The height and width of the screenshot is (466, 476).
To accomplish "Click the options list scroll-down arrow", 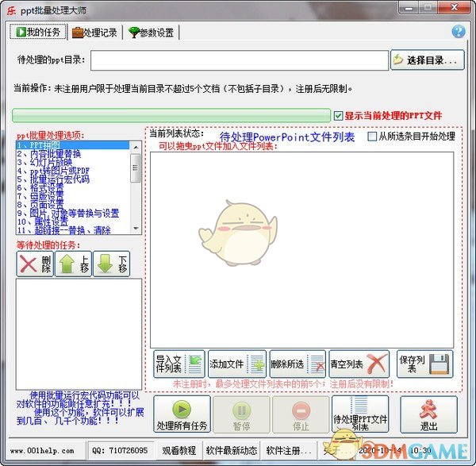I will (136, 228).
